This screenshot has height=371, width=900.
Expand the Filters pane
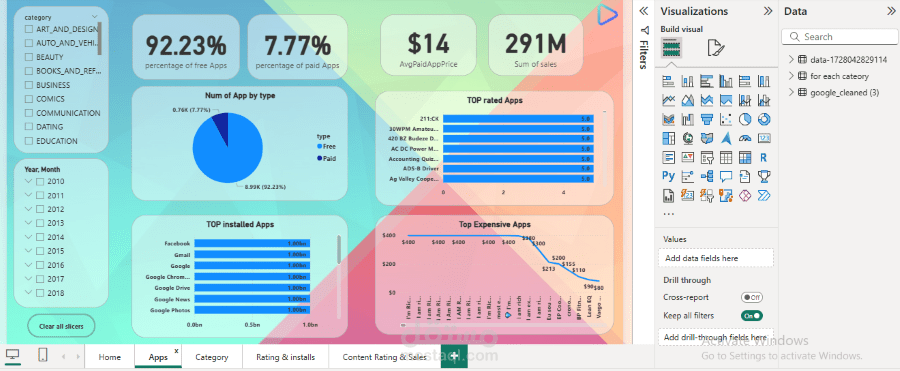tap(643, 11)
